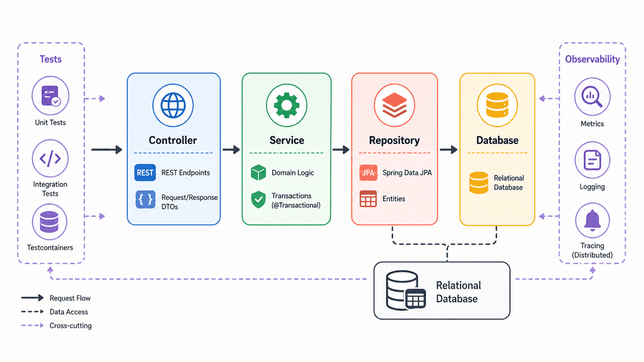The width and height of the screenshot is (644, 362).
Task: Click the Entities label
Action: (394, 199)
